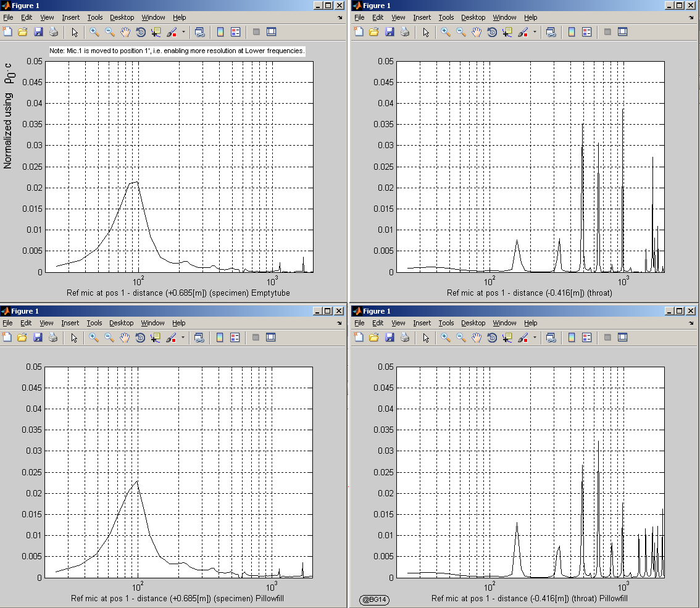Screen dimensions: 700x608
Task: Dock top-right throat figure via menu arrow
Action: pyautogui.click(x=691, y=17)
